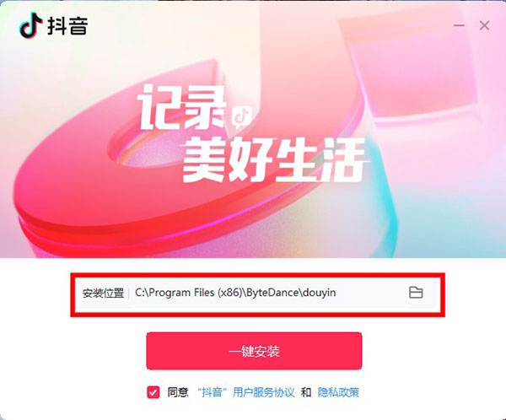Image resolution: width=506 pixels, height=420 pixels.
Task: Click the 记录 headline text
Action: pos(182,107)
